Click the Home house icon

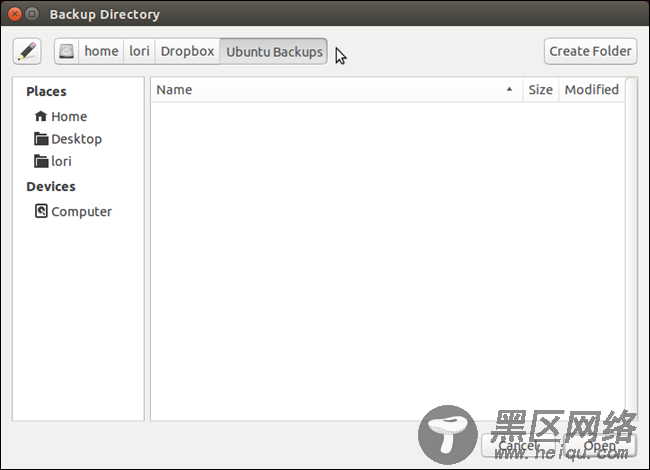coord(41,116)
